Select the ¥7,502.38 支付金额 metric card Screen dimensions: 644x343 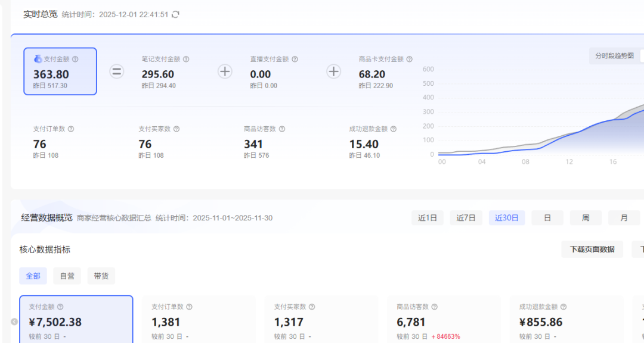[x=76, y=320]
